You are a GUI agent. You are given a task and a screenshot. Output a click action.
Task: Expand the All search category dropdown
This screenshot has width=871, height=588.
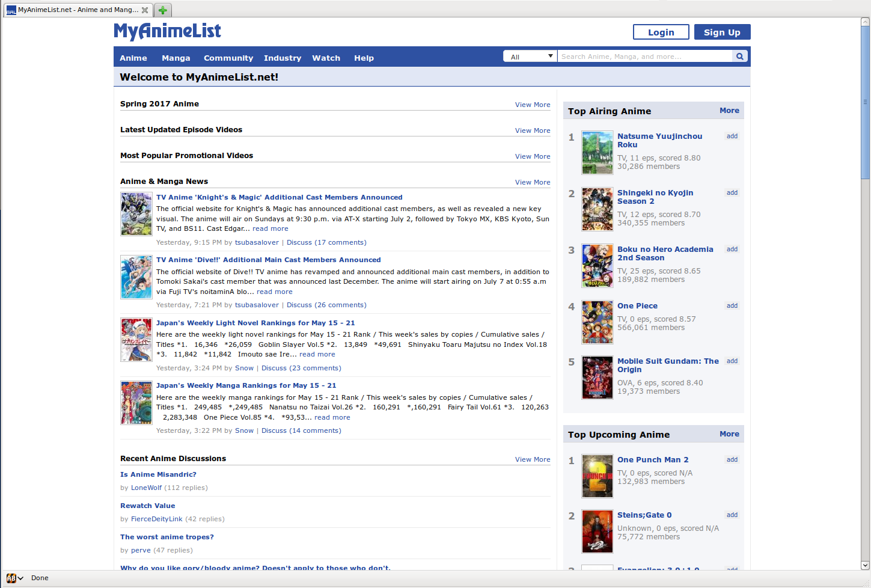pyautogui.click(x=531, y=57)
